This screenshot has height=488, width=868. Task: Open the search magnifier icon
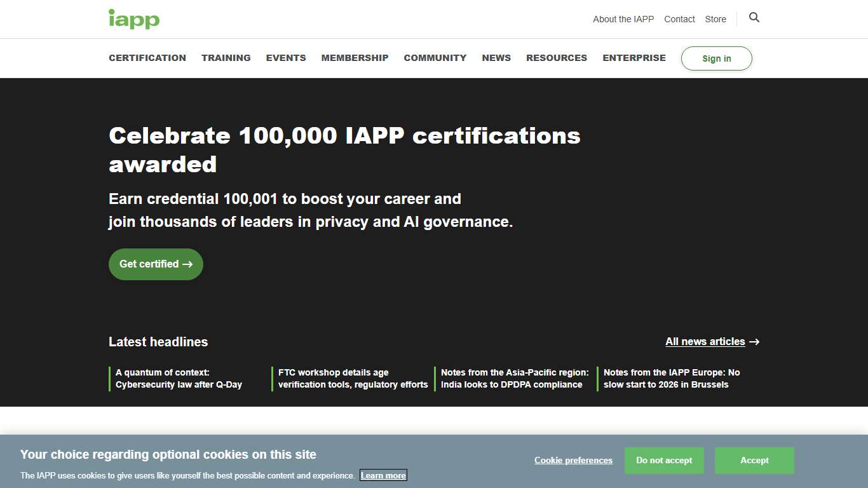(x=754, y=18)
